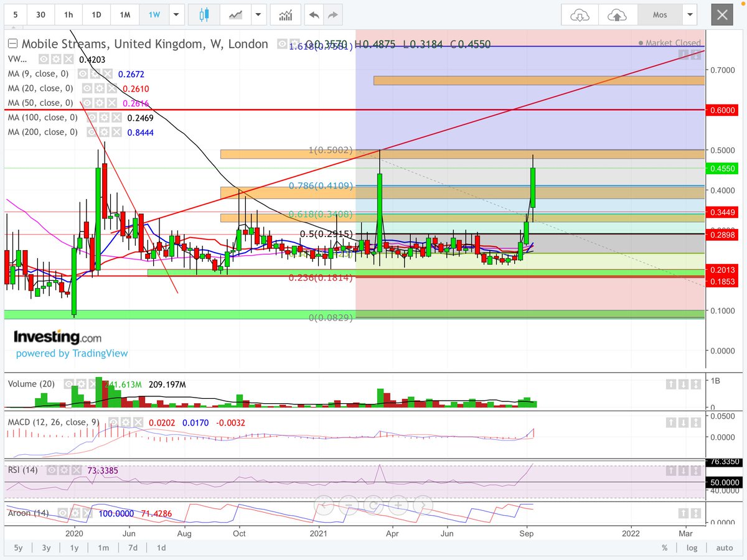Remove the MA (50, close, 0) indicator
The height and width of the screenshot is (560, 747).
click(x=112, y=103)
